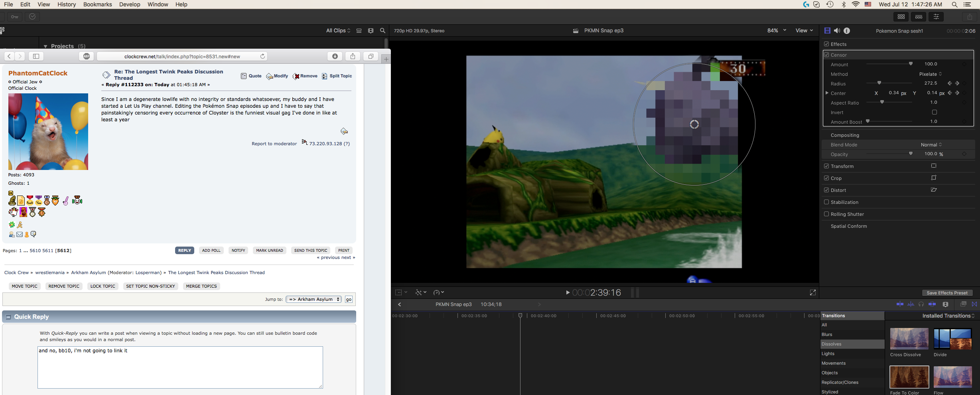This screenshot has width=980, height=395.
Task: Select the Blurs transitions category
Action: (x=852, y=334)
